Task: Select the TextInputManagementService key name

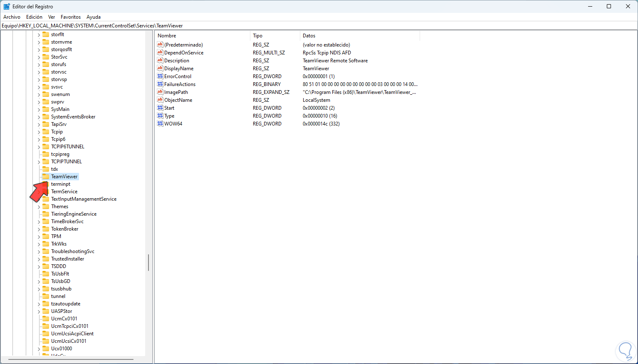Action: [x=84, y=199]
